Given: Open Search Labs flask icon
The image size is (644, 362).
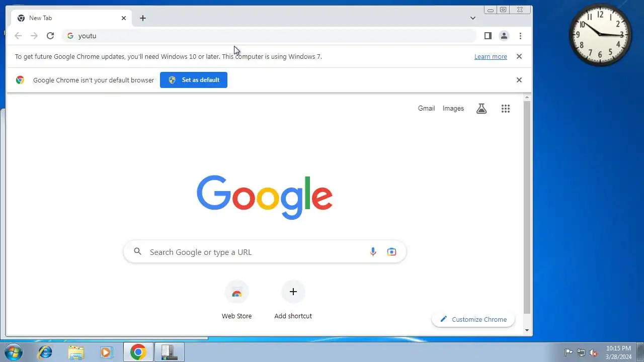Looking at the screenshot, I should (x=481, y=109).
